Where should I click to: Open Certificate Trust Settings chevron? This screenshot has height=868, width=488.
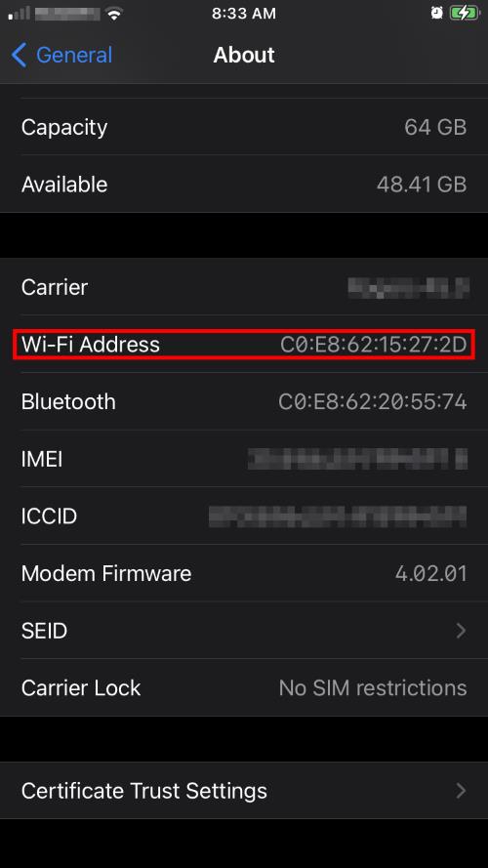[461, 791]
